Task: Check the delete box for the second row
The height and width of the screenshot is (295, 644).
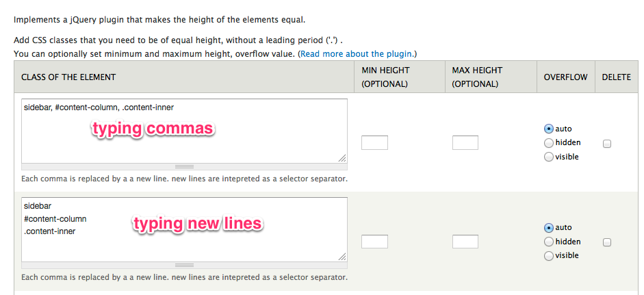Action: tap(607, 242)
